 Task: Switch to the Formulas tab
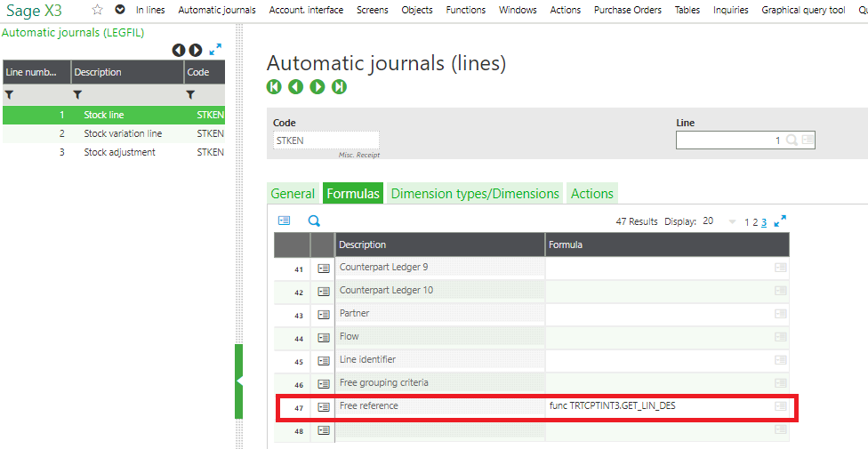click(353, 194)
